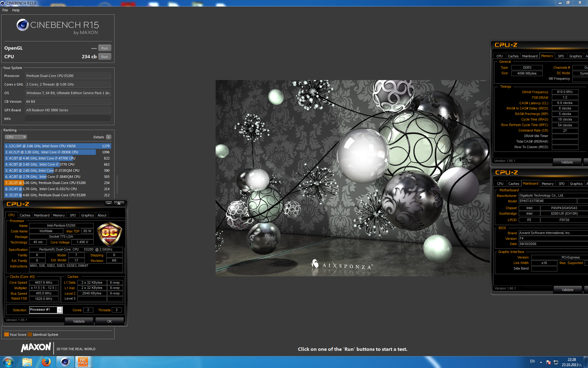Click the network tray icon
The image size is (588, 368).
556,362
